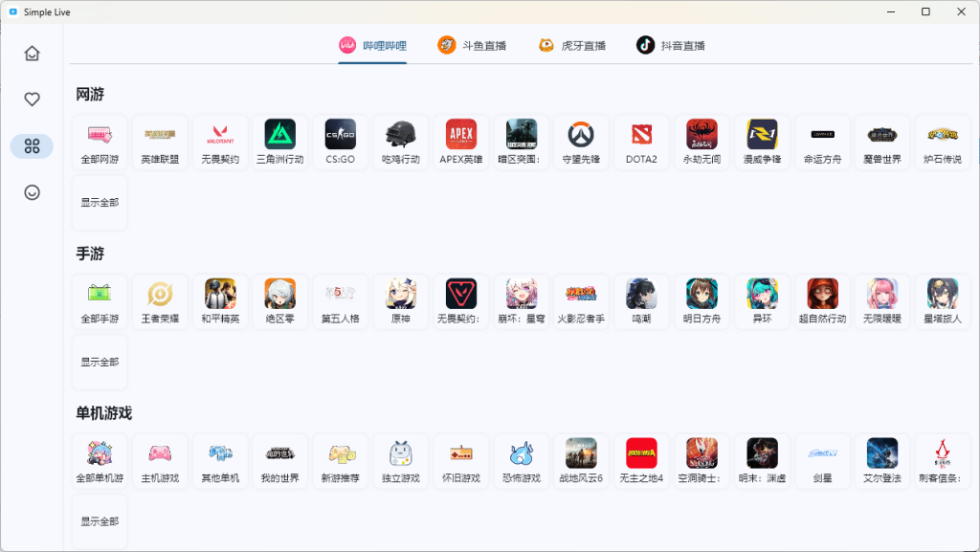Screen dimensions: 980x552
Task: Open the Home page from the sidebar
Action: pos(32,54)
